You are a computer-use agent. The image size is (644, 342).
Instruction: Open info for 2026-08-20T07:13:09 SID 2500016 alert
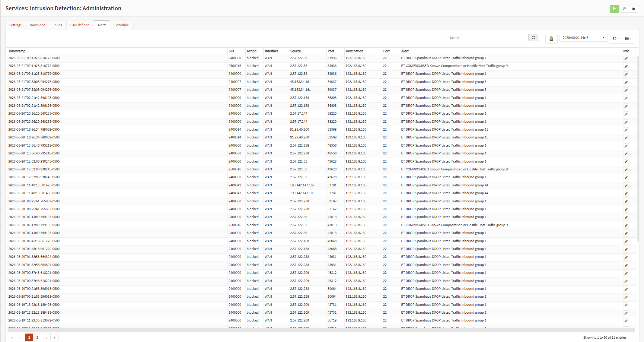point(626,226)
